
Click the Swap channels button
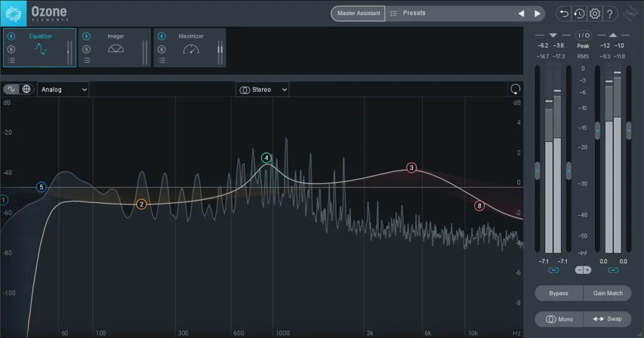point(608,319)
